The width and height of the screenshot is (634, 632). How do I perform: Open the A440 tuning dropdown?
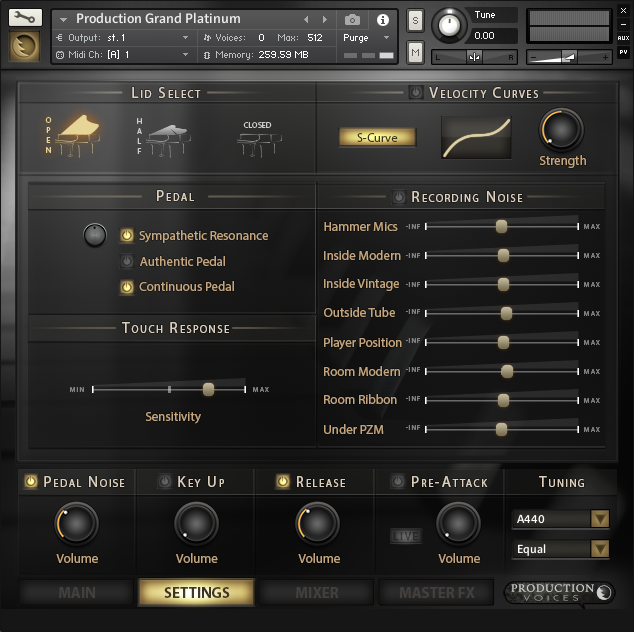[x=560, y=519]
